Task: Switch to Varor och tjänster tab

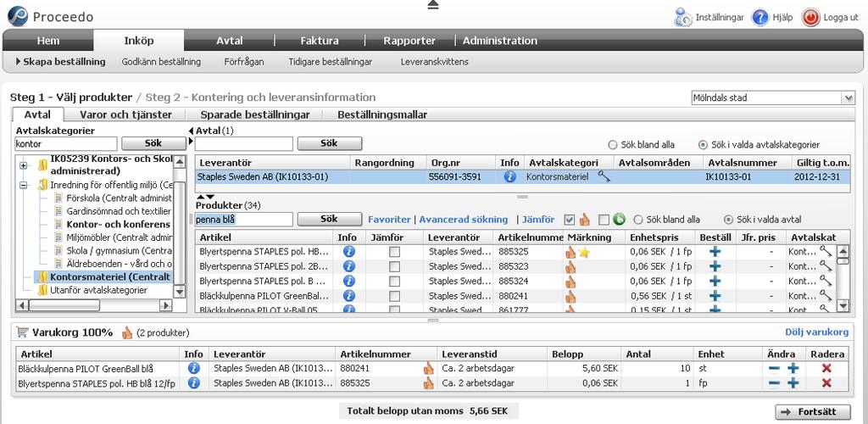Action: (x=125, y=114)
